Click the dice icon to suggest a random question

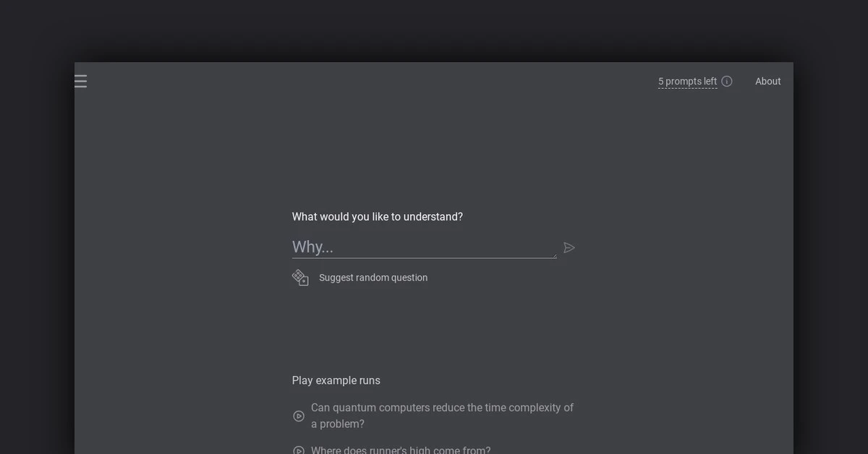300,277
